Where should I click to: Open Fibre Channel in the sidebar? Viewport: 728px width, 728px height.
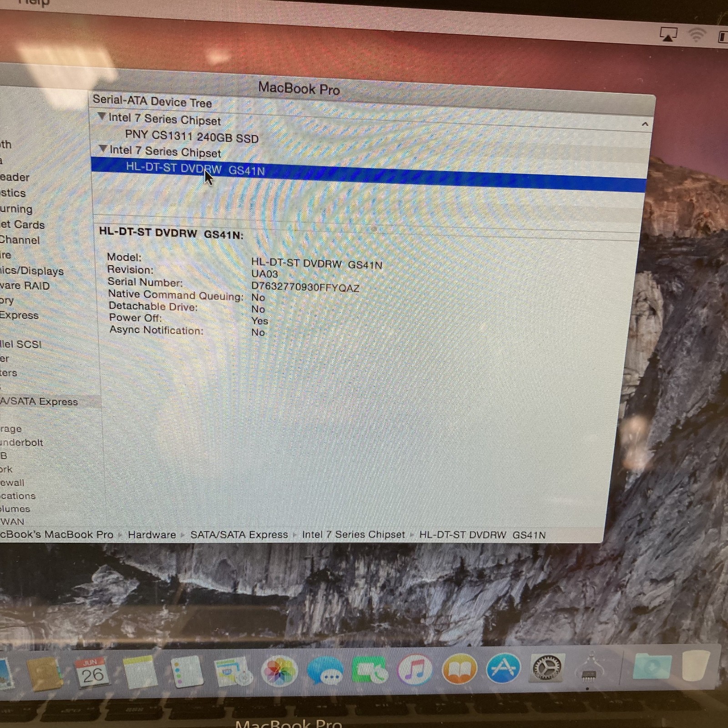pyautogui.click(x=20, y=240)
